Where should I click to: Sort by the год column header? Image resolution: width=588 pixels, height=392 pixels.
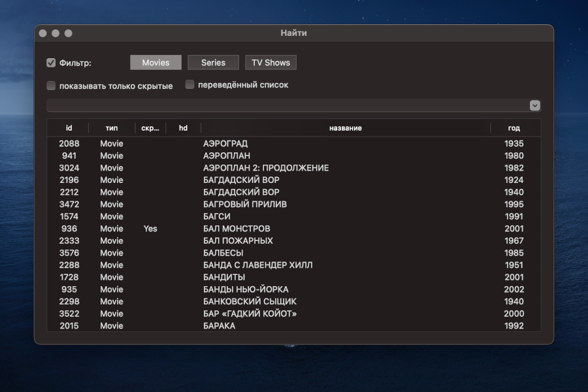tap(514, 128)
